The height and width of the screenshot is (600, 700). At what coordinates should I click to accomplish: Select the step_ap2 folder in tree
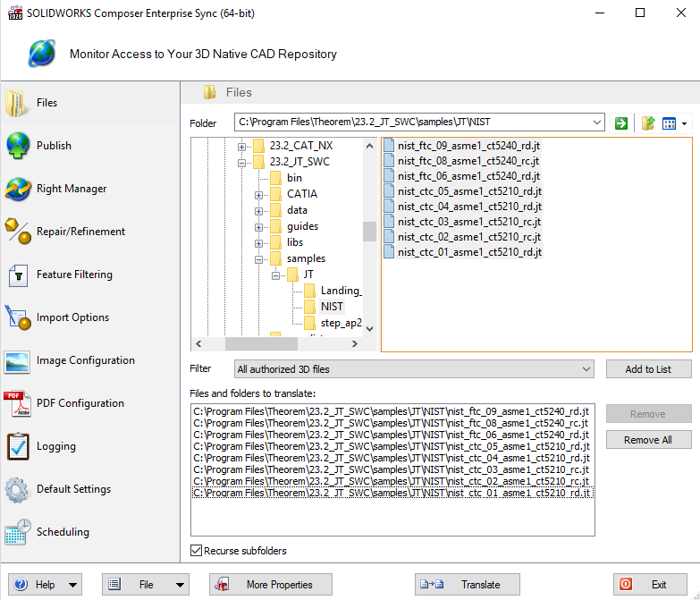(342, 323)
